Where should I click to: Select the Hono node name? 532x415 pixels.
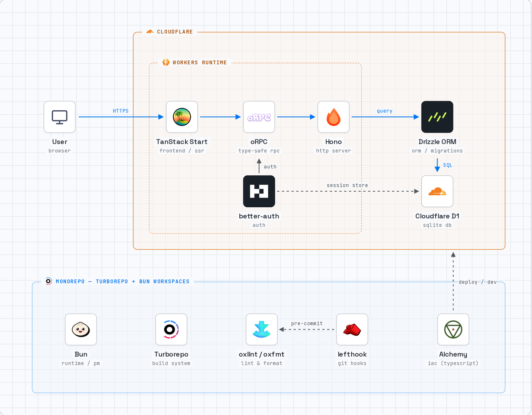coord(333,142)
